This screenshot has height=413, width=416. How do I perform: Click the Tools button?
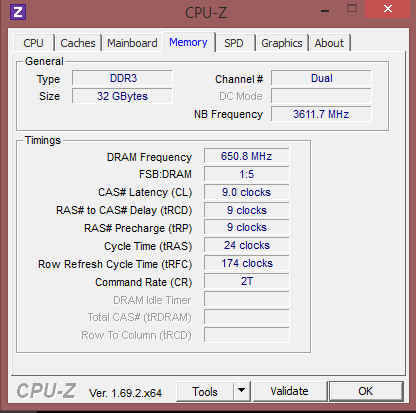[205, 392]
